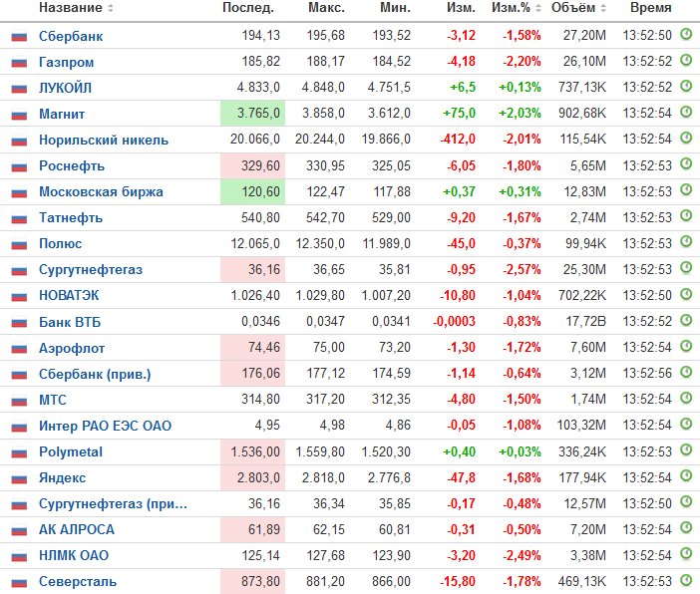Open the Роснефть stock link
This screenshot has height=594, width=700.
72,165
